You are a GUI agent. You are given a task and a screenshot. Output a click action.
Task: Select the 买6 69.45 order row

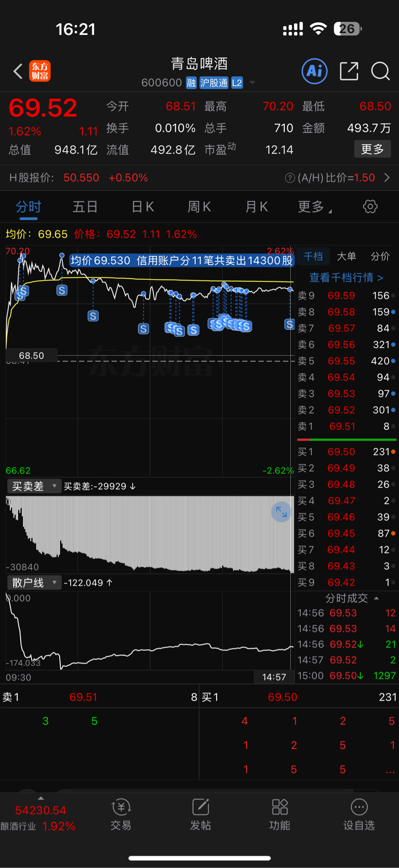(347, 534)
